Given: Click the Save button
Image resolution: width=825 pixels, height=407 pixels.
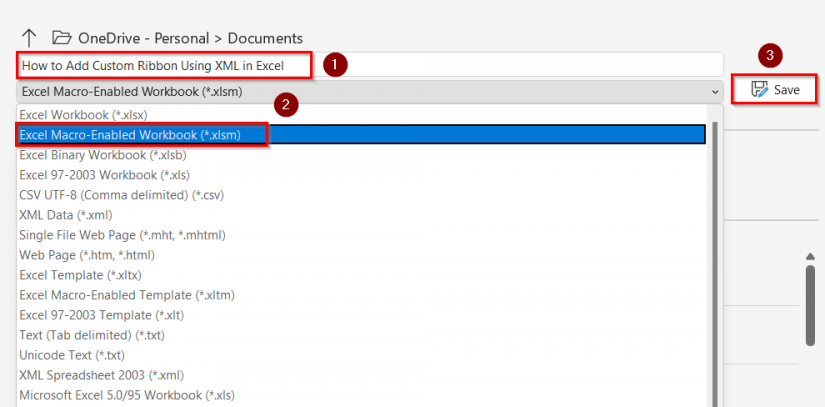Looking at the screenshot, I should tap(774, 89).
